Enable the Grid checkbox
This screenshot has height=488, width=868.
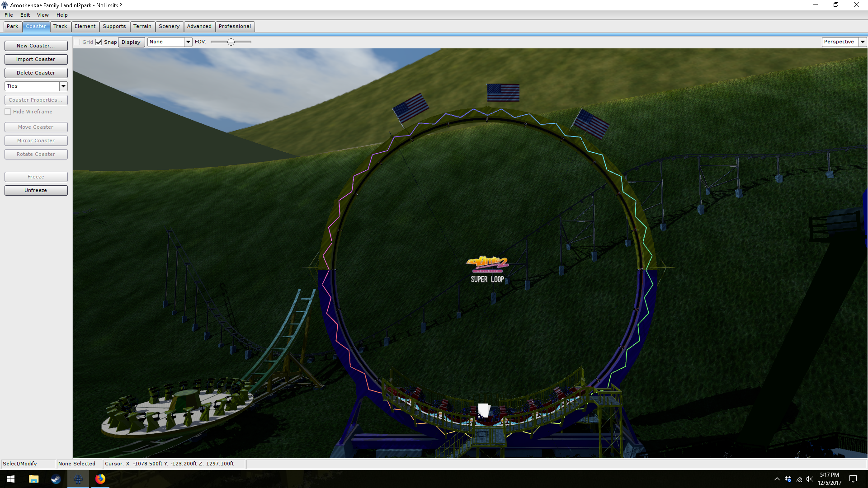pyautogui.click(x=77, y=42)
